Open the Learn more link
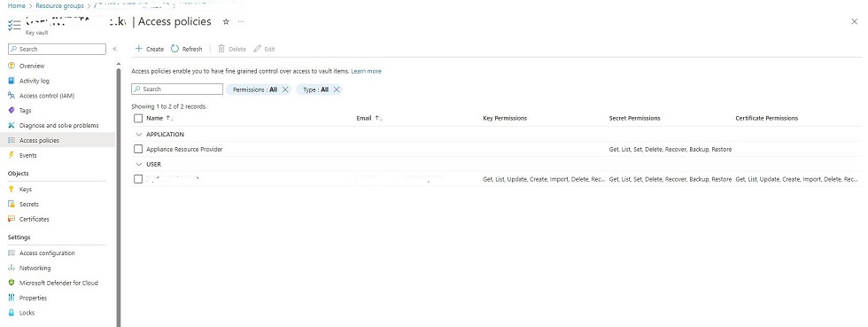The width and height of the screenshot is (868, 327). (x=366, y=72)
